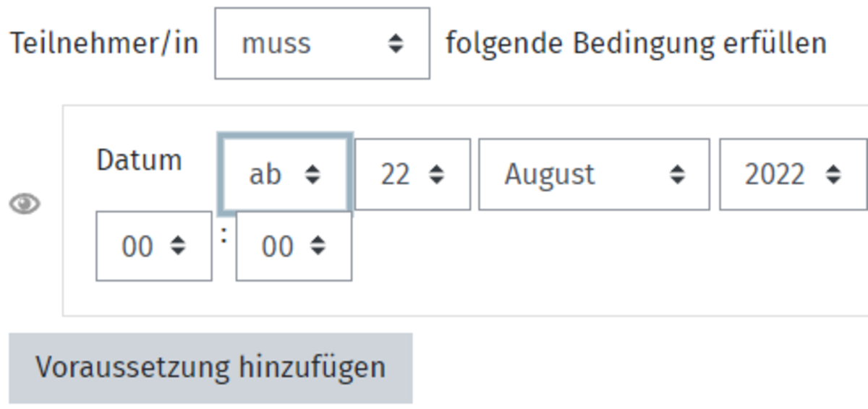Viewport: 868px width, 409px height.
Task: Select the month dropdown showing August
Action: pyautogui.click(x=594, y=174)
